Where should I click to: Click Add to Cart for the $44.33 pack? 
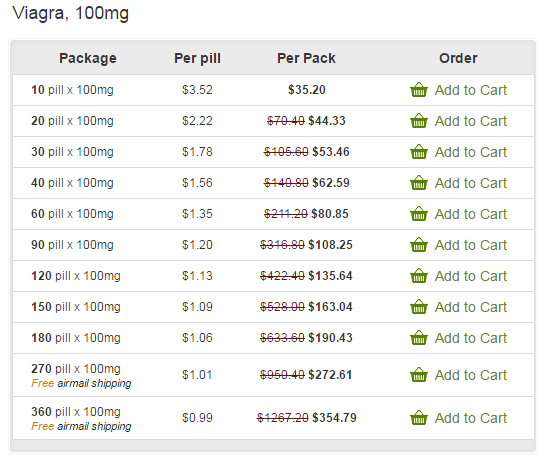471,121
